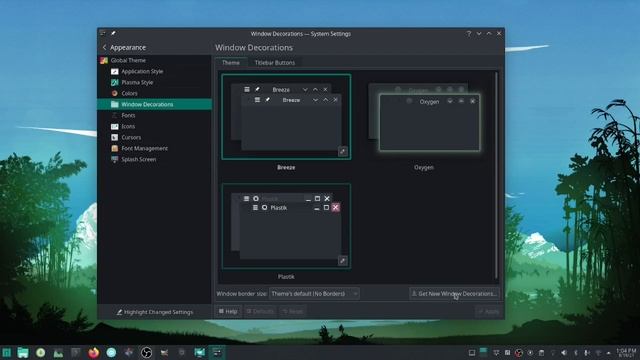This screenshot has width=640, height=360.
Task: Open the application launcher on the taskbar
Action: point(7,353)
